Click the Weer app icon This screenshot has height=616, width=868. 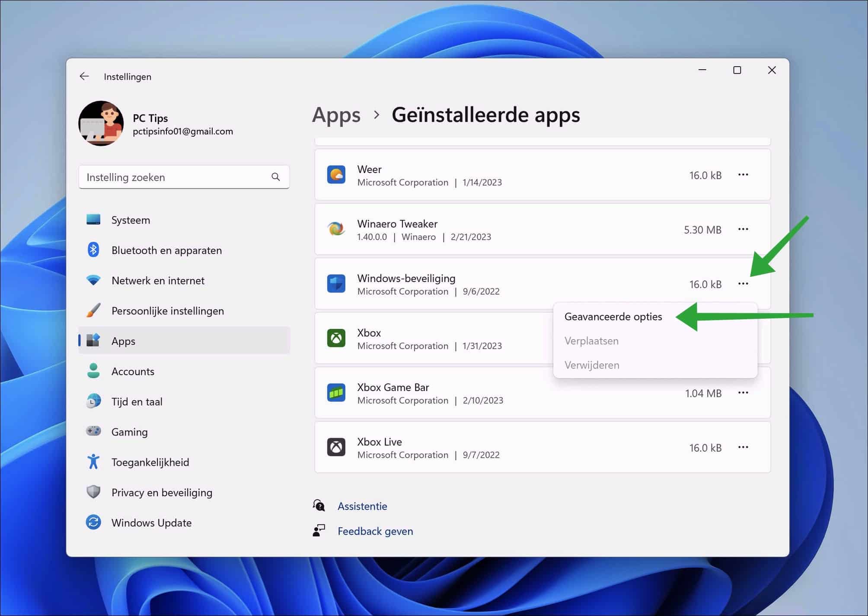pos(336,175)
